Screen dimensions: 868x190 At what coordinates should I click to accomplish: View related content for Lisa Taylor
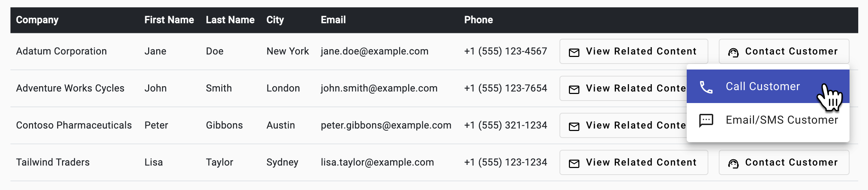(x=633, y=162)
